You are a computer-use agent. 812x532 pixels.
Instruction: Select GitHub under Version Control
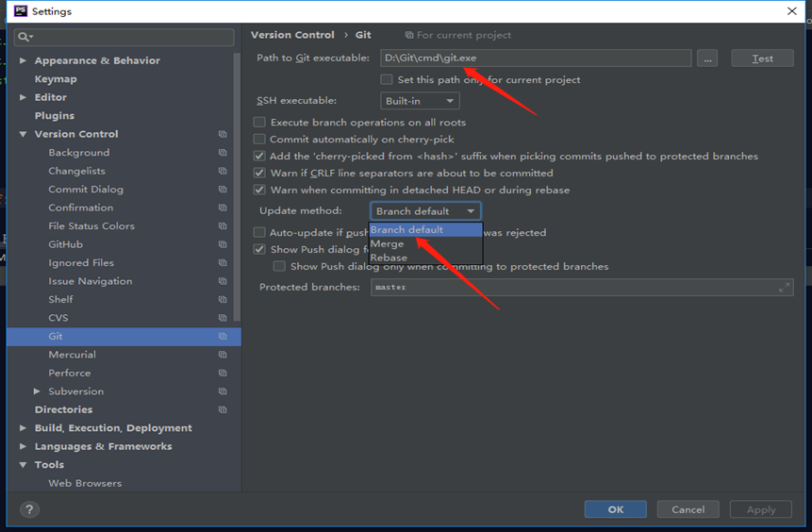coord(65,244)
